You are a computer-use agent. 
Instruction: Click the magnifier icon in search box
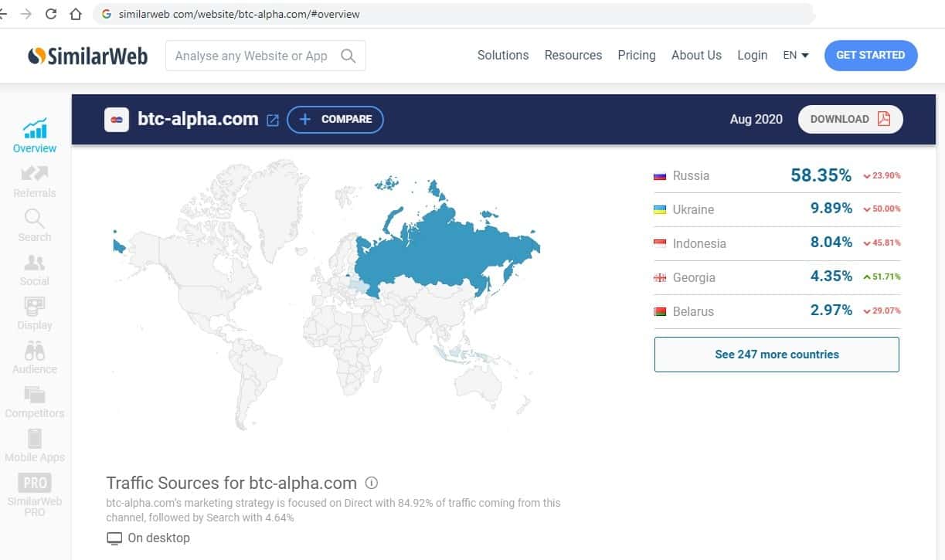tap(348, 56)
